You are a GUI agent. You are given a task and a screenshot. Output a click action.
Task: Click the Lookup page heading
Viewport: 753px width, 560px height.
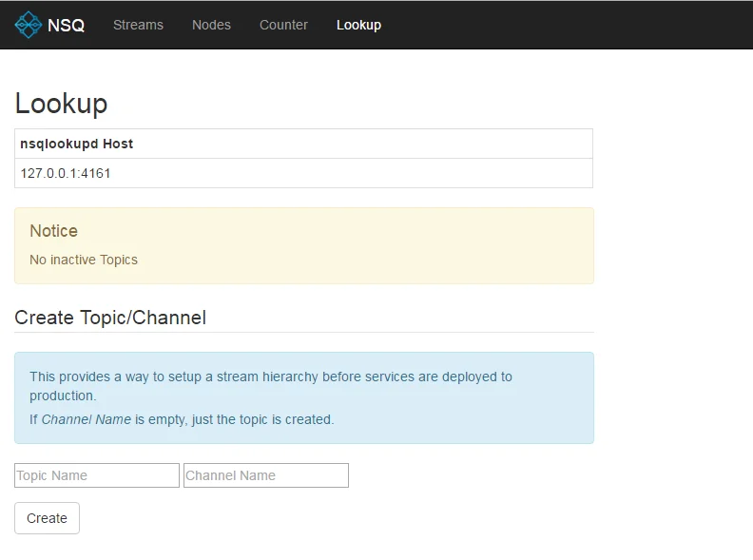62,104
